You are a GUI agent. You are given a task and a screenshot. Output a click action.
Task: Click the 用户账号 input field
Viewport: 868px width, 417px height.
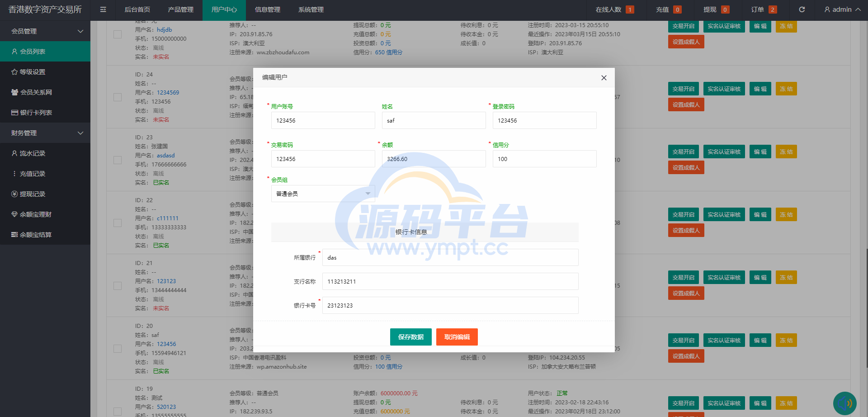tap(323, 120)
